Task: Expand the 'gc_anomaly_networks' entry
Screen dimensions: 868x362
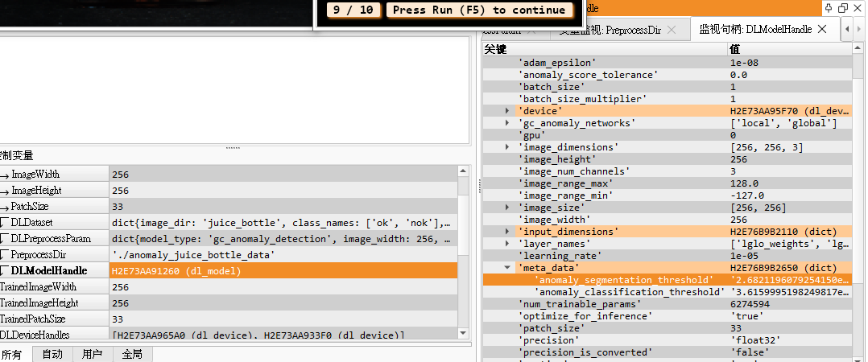Action: pos(507,123)
